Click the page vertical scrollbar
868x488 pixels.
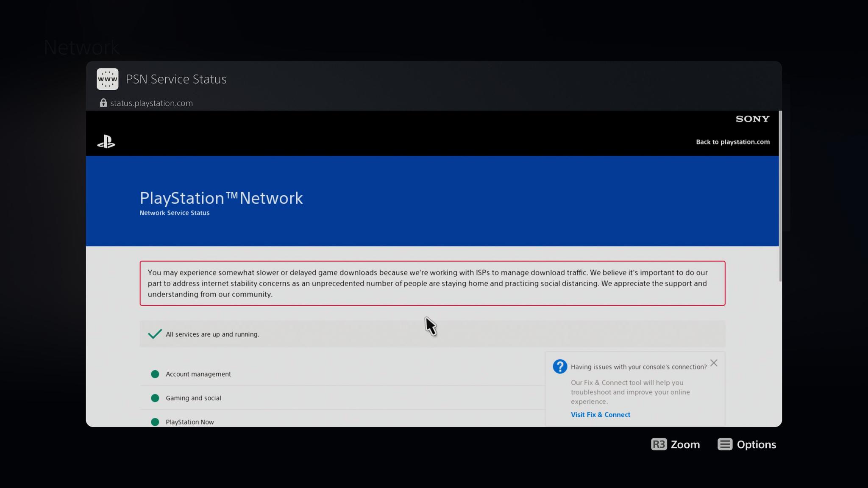780,196
